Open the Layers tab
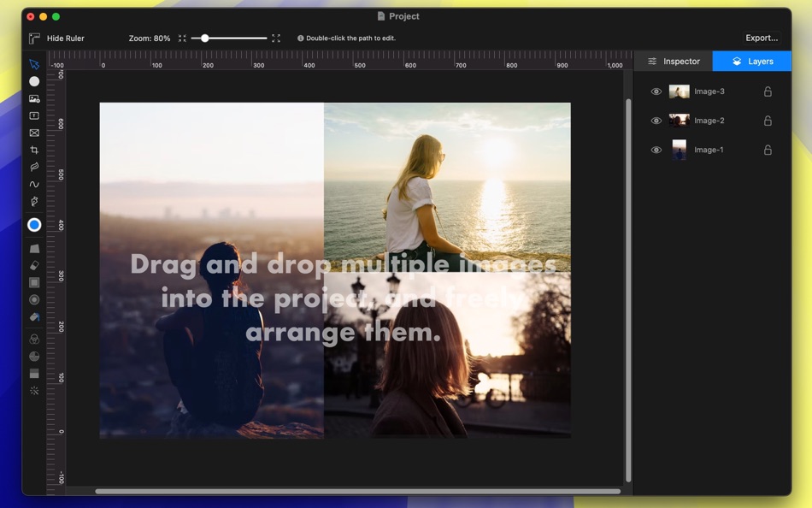 752,62
